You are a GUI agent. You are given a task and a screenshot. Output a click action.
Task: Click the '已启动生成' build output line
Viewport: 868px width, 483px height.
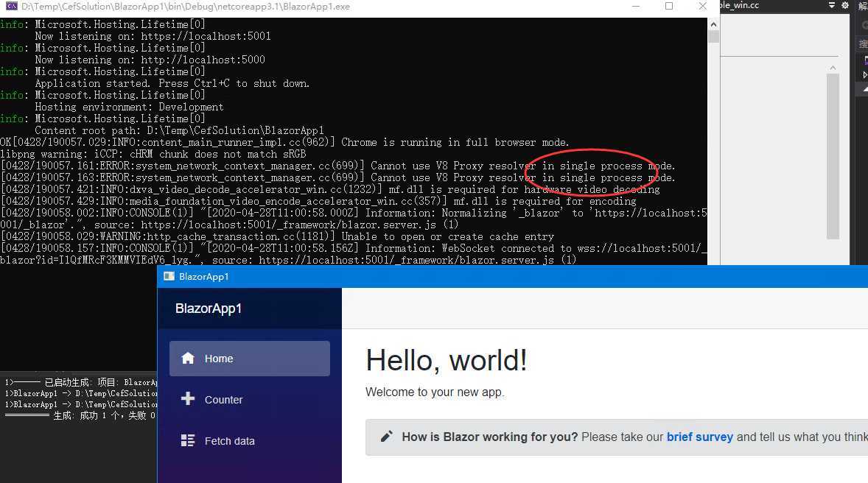81,382
